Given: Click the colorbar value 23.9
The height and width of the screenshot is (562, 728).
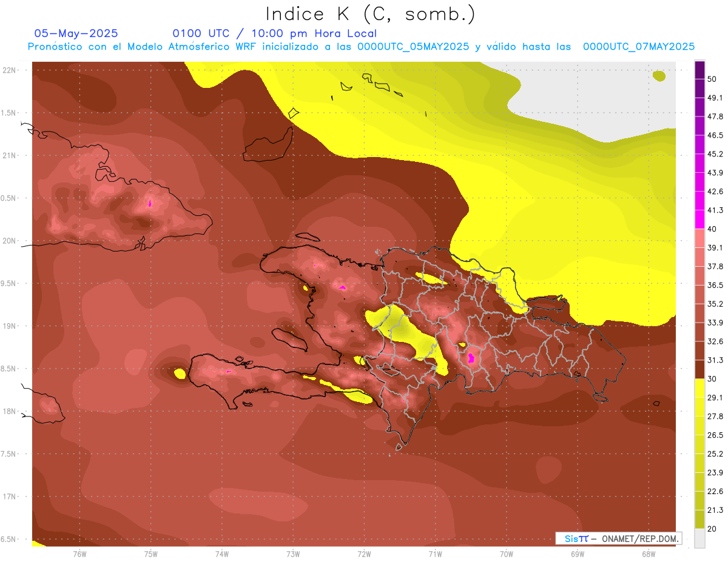Looking at the screenshot, I should pos(716,473).
